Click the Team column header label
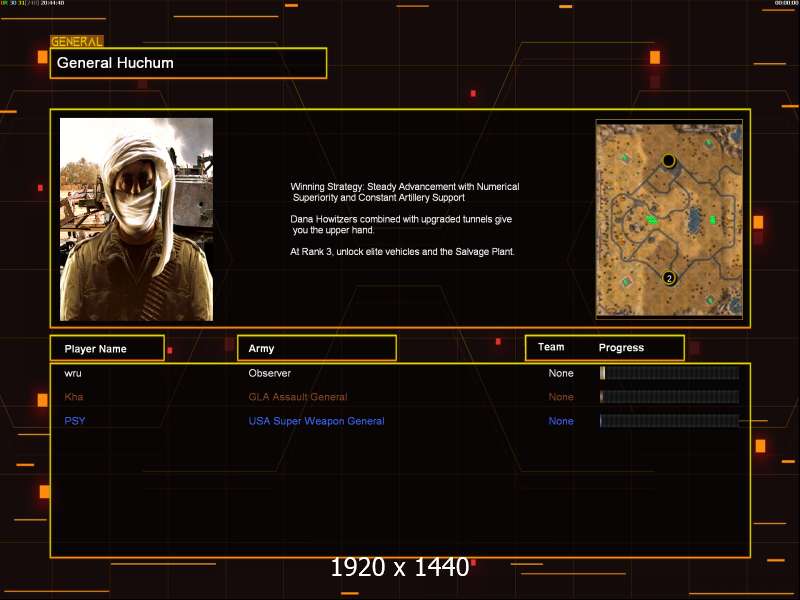Screen dimensions: 800x600 coord(551,347)
